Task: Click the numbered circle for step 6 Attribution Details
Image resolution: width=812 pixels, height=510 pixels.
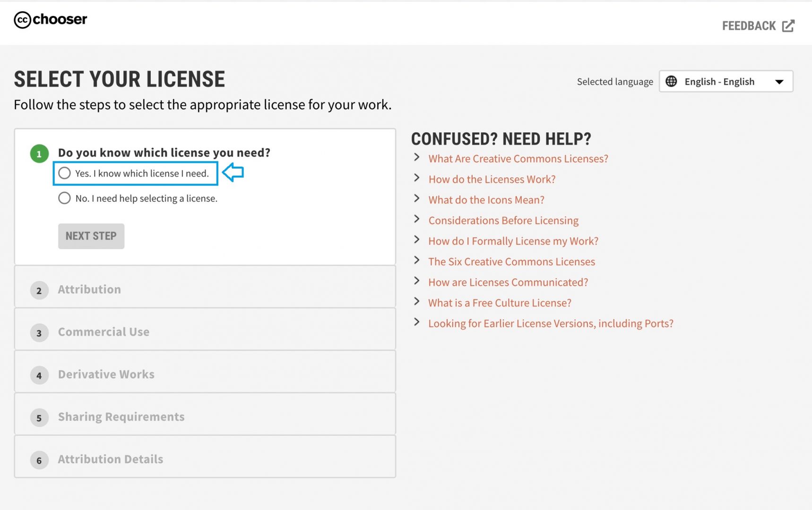Action: [x=39, y=460]
